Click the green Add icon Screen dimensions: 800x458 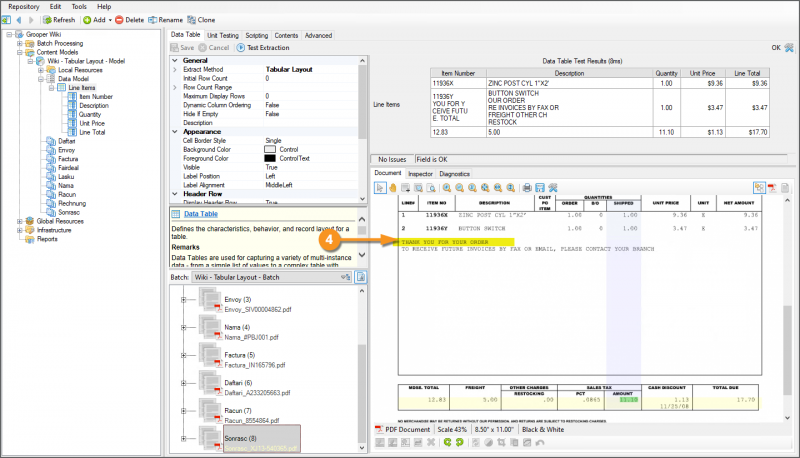pos(87,20)
